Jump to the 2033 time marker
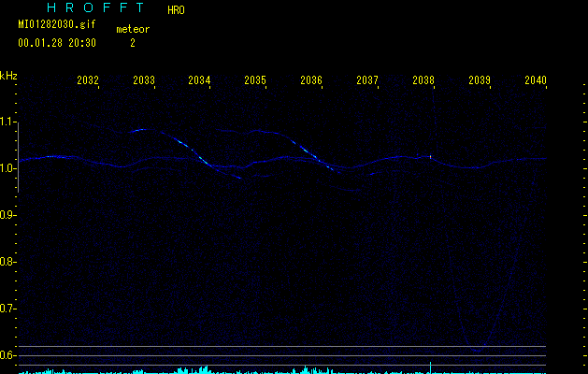The height and width of the screenshot is (374, 588). 143,81
